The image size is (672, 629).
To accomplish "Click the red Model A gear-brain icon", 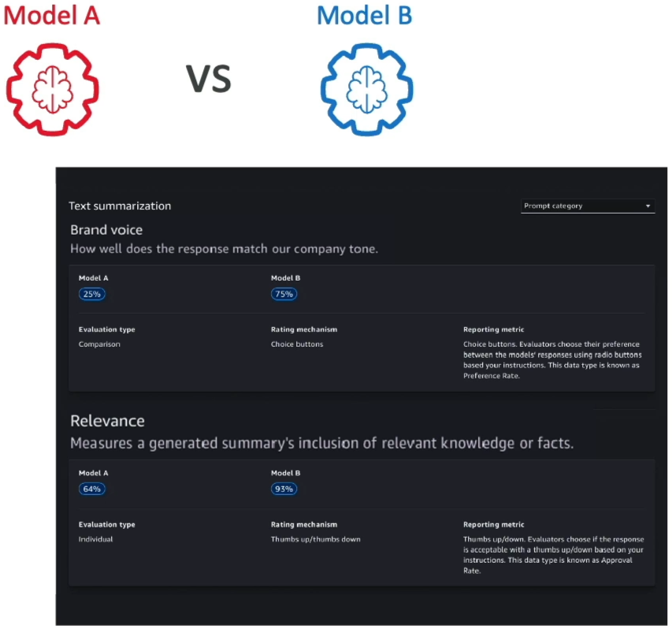I will click(x=52, y=90).
